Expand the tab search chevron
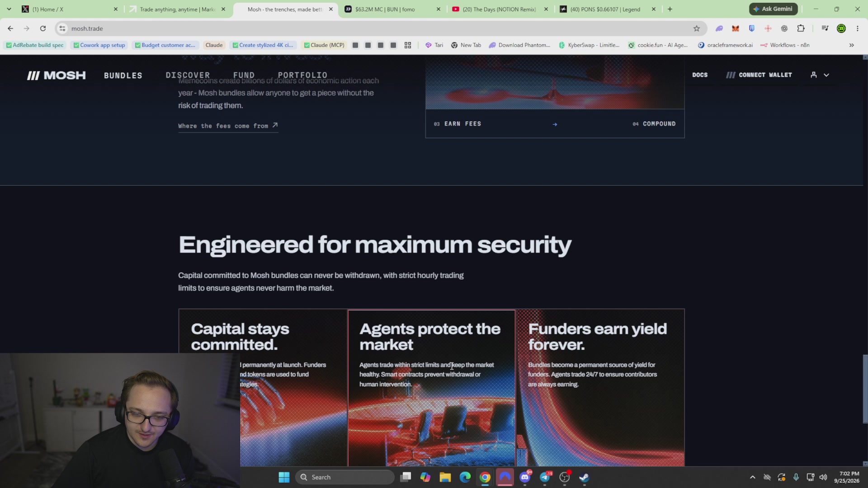 pyautogui.click(x=9, y=9)
